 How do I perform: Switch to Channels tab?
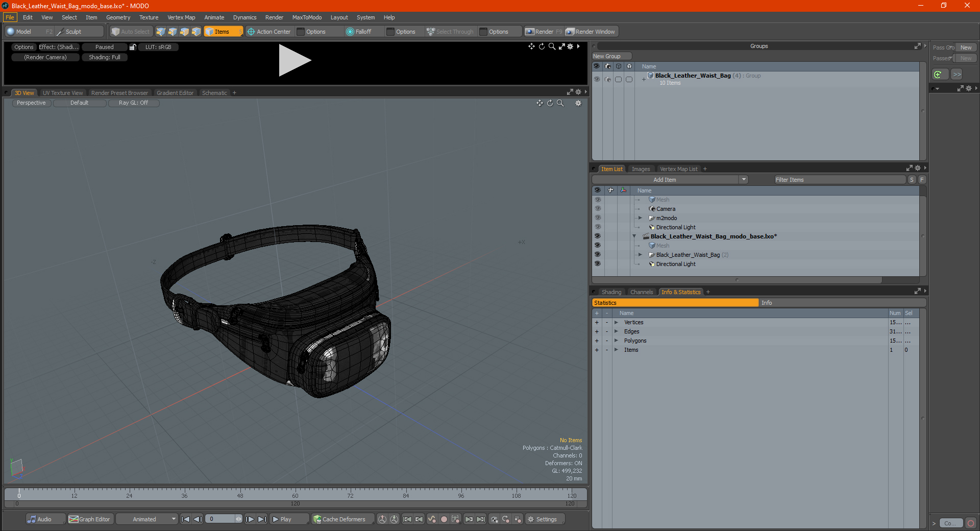click(641, 292)
